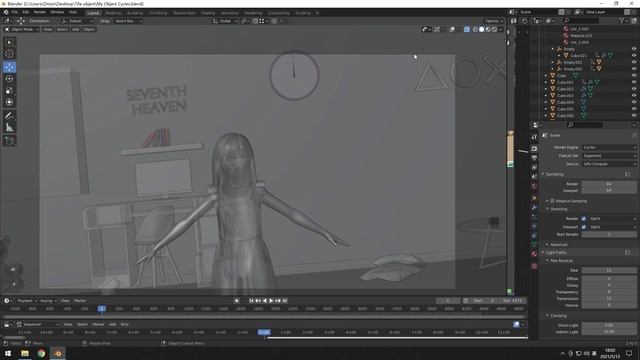Open the Device dropdown

609,164
